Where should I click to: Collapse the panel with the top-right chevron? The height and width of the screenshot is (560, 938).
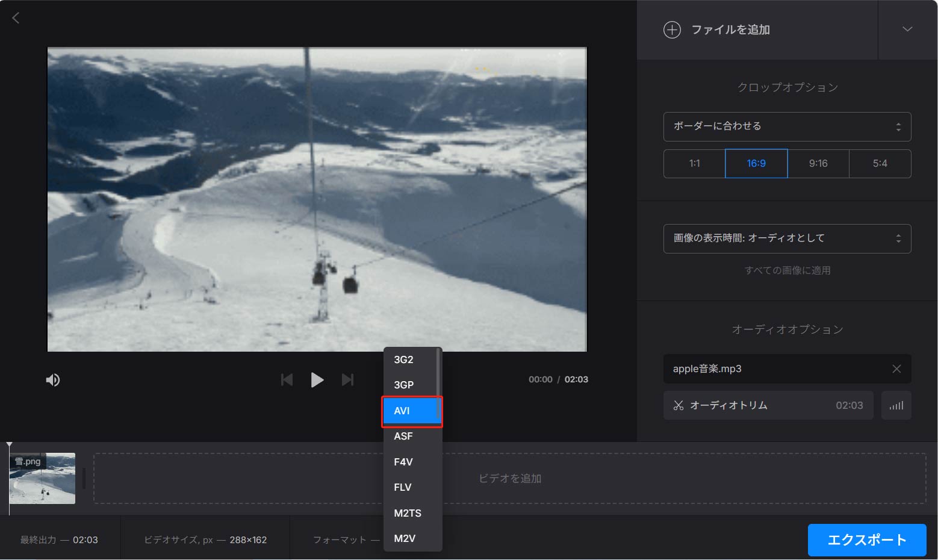tap(908, 29)
